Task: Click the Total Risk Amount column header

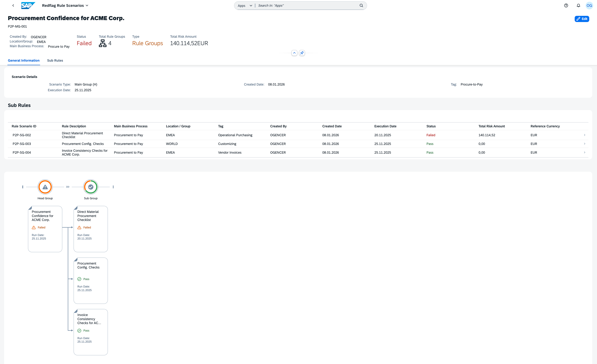Action: pyautogui.click(x=492, y=126)
